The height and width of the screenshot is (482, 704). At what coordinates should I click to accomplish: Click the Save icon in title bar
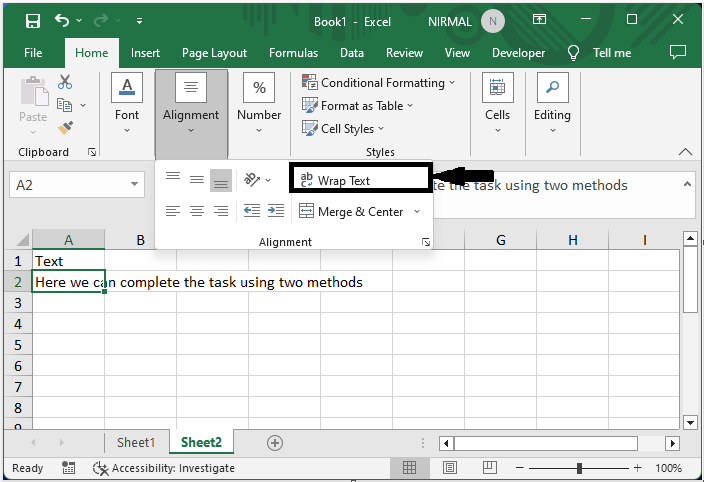pos(32,21)
